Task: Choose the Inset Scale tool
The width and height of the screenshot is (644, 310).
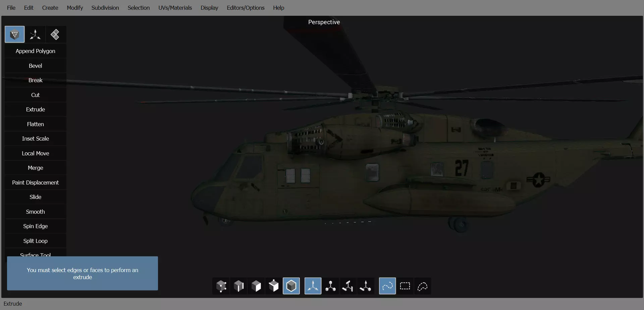Action: [36, 139]
